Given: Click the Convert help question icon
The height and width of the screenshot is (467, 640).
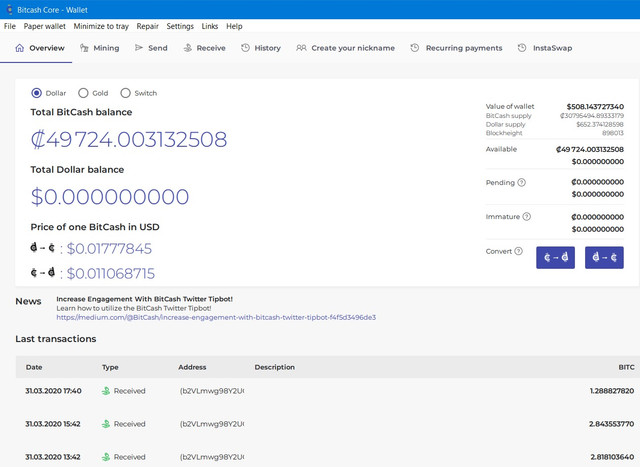Looking at the screenshot, I should click(x=518, y=251).
